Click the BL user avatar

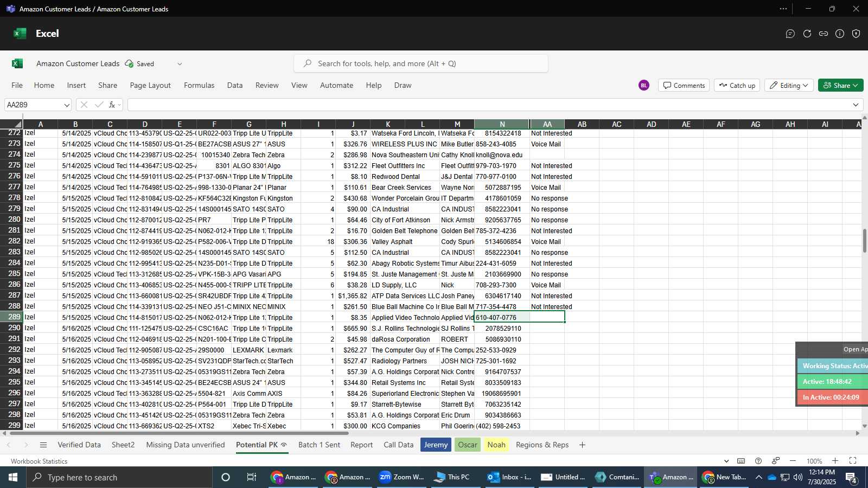coord(644,85)
